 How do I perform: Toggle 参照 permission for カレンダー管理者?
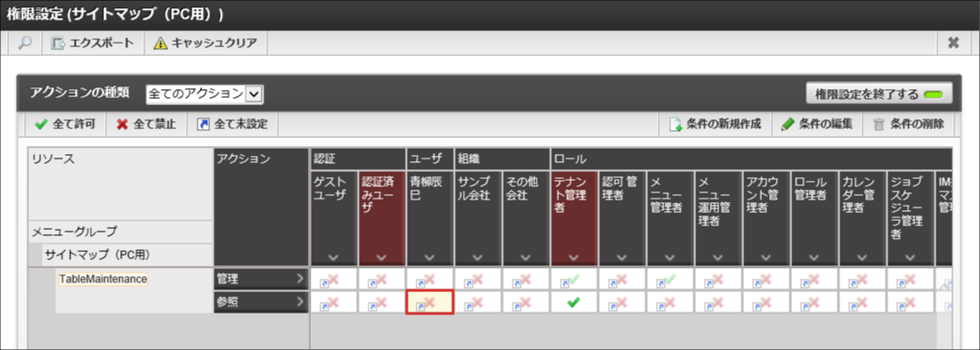point(863,303)
